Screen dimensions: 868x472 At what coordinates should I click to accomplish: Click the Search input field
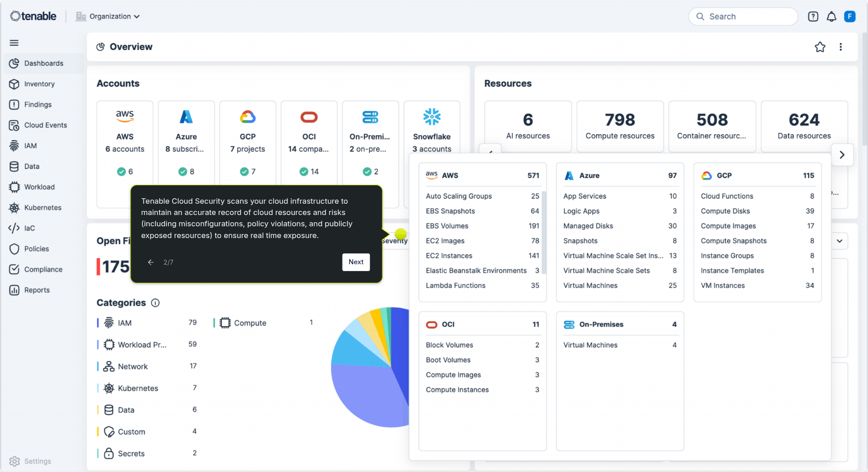(x=743, y=17)
